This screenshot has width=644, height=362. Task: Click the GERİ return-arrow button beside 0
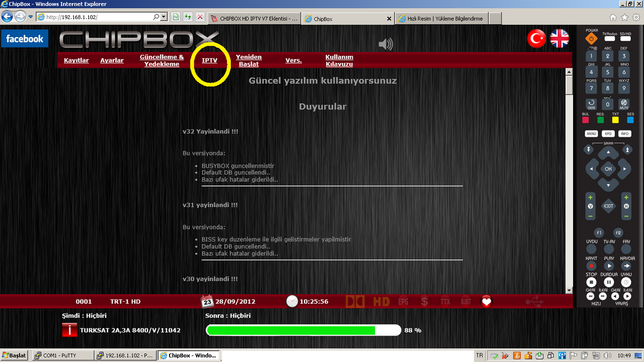(x=592, y=104)
